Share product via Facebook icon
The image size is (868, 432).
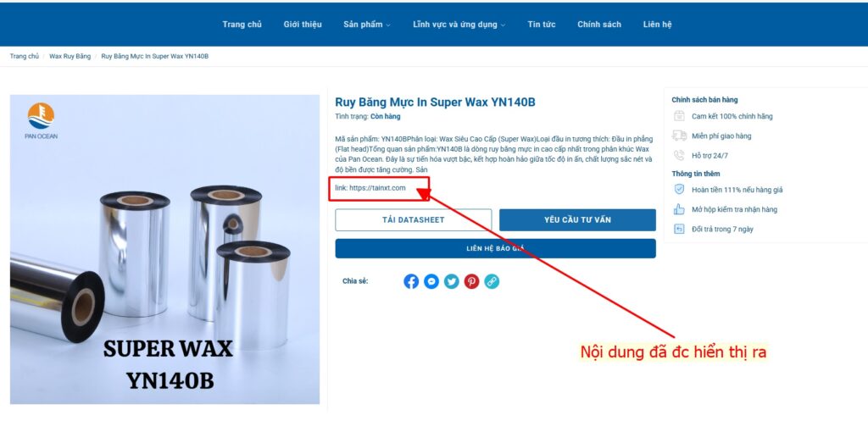pos(411,281)
